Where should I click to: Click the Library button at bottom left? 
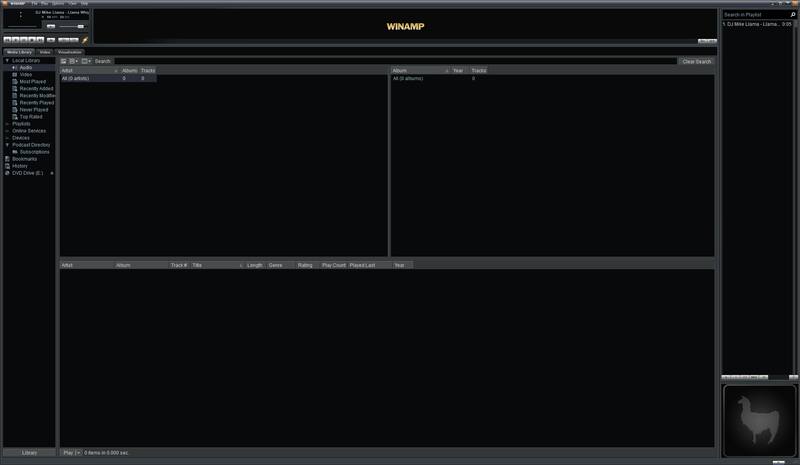coord(29,453)
